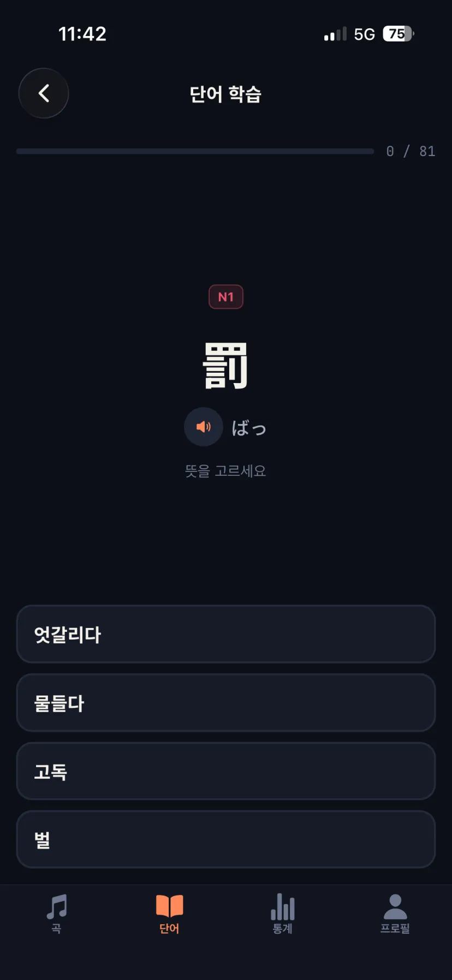Tap the battery level indicator

pyautogui.click(x=399, y=34)
